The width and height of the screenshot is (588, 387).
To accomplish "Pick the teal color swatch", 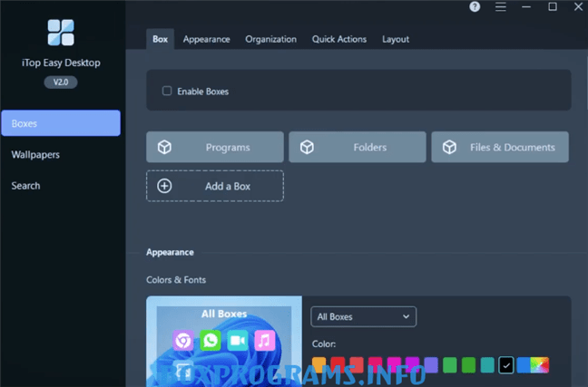I will (487, 365).
